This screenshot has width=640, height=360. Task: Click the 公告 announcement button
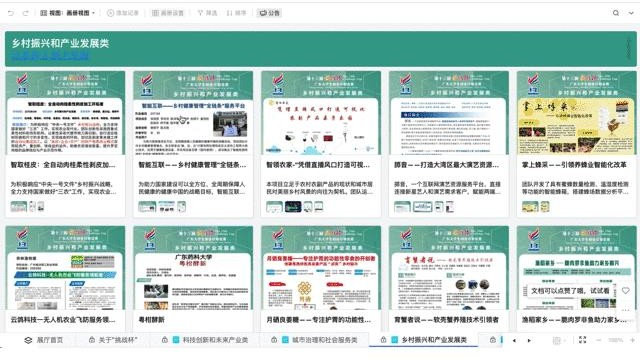[x=269, y=13]
